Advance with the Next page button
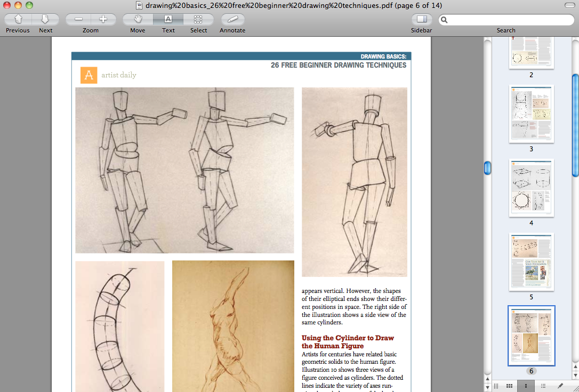The image size is (579, 392). pyautogui.click(x=45, y=19)
